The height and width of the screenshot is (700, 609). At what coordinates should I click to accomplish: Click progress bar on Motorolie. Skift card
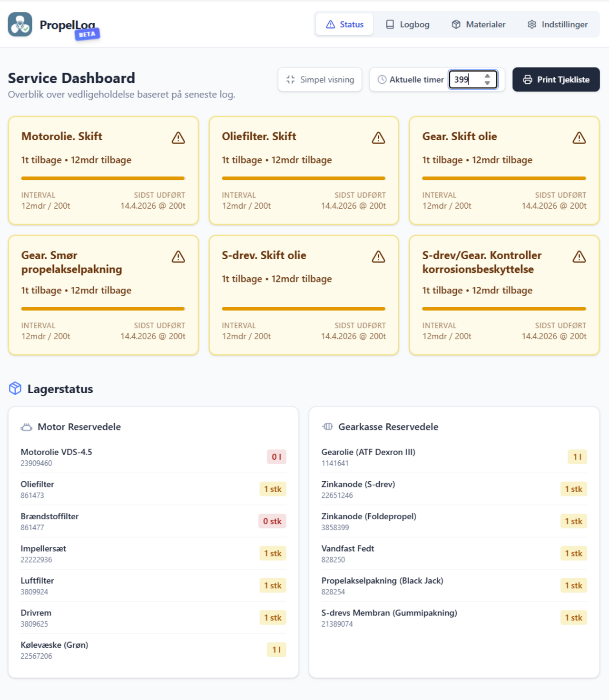click(x=103, y=178)
